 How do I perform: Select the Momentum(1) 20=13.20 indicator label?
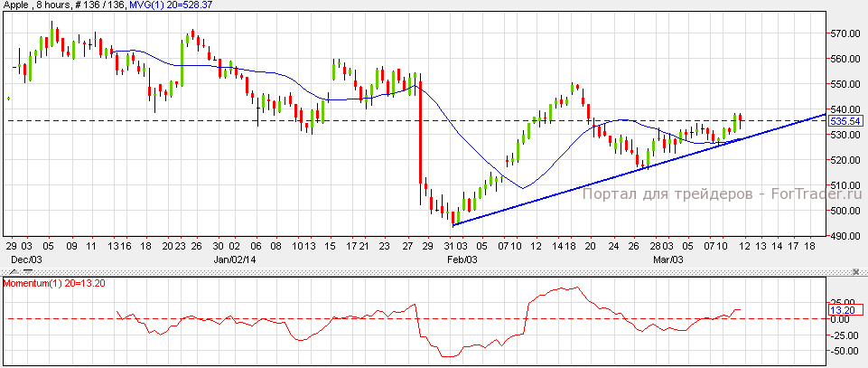[x=52, y=284]
